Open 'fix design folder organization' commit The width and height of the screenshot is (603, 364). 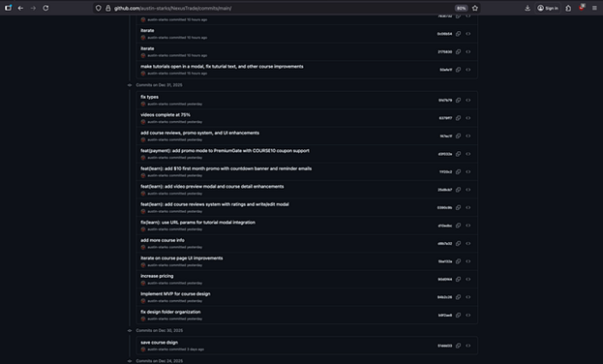pos(170,312)
